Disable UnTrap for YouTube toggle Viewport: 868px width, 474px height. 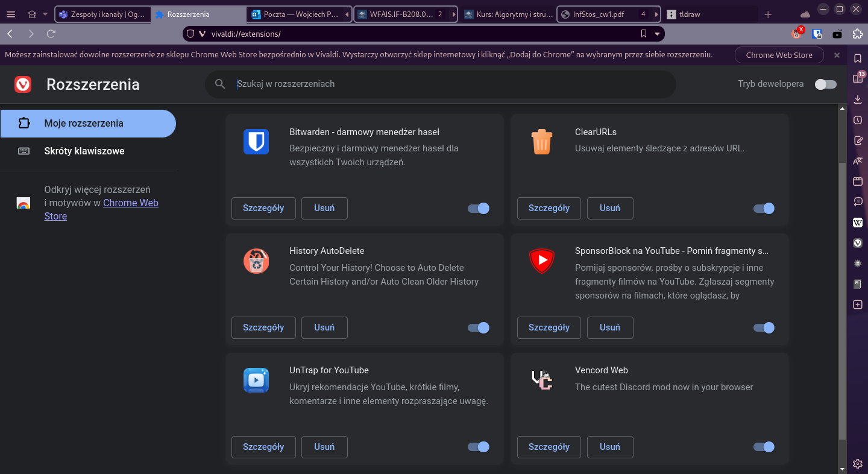point(479,447)
